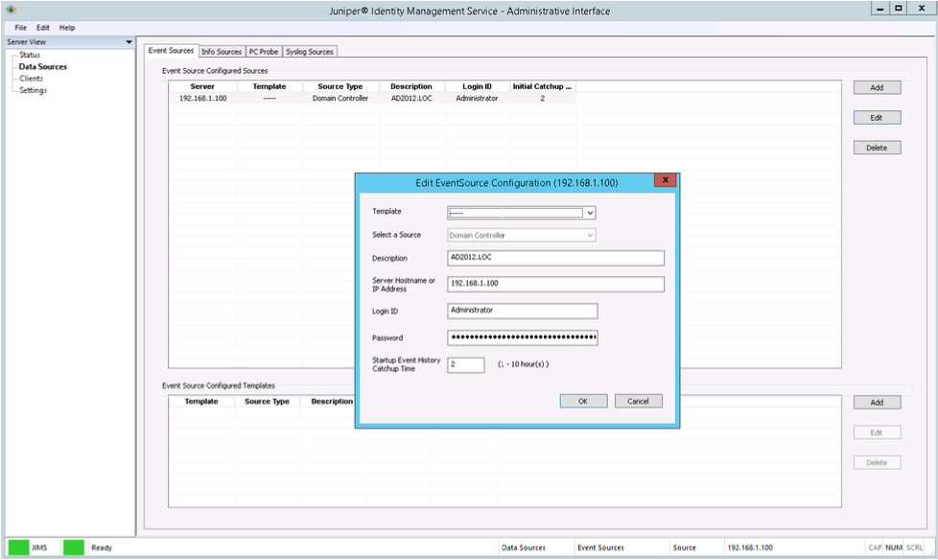This screenshot has width=938, height=560.
Task: Select Status in the Server View tree
Action: pyautogui.click(x=30, y=56)
